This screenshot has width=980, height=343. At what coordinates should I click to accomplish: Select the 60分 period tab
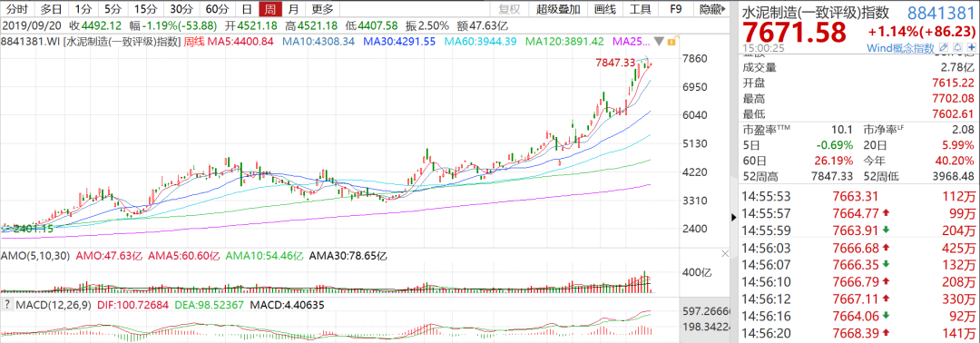[217, 9]
